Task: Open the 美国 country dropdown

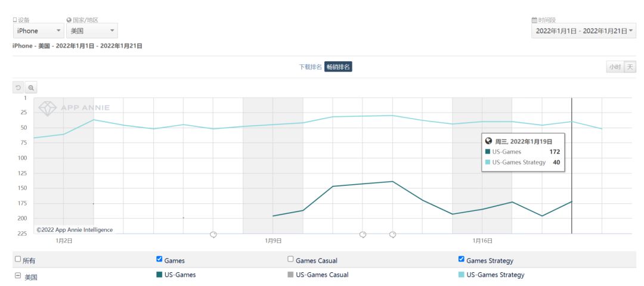Action: pos(92,31)
